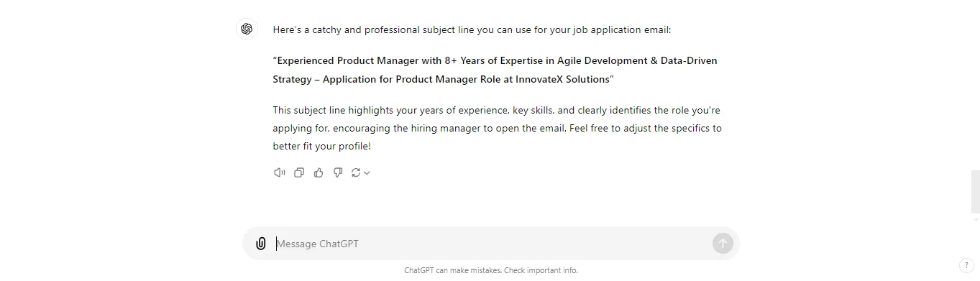This screenshot has width=980, height=281.
Task: Send the message with the up-arrow button
Action: pyautogui.click(x=723, y=244)
